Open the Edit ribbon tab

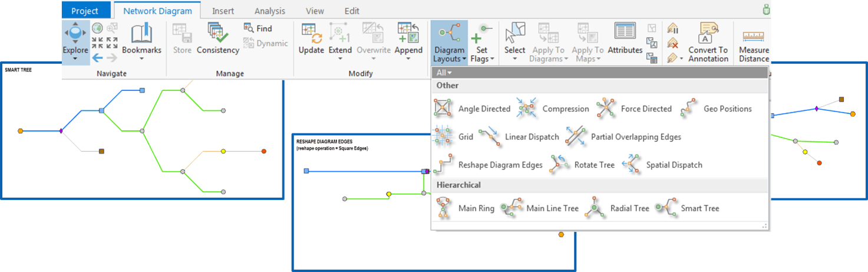[352, 11]
